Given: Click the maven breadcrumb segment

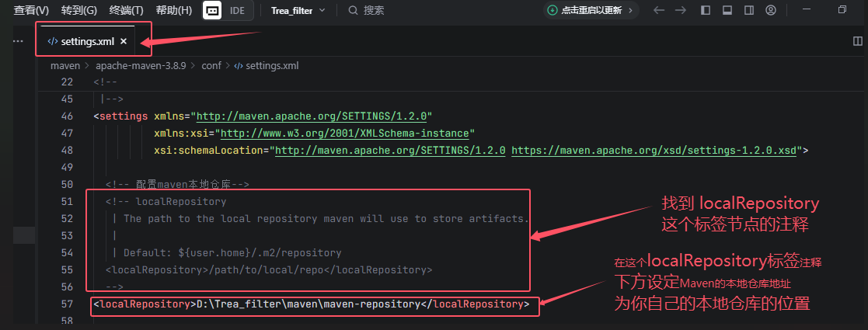Looking at the screenshot, I should coord(65,66).
